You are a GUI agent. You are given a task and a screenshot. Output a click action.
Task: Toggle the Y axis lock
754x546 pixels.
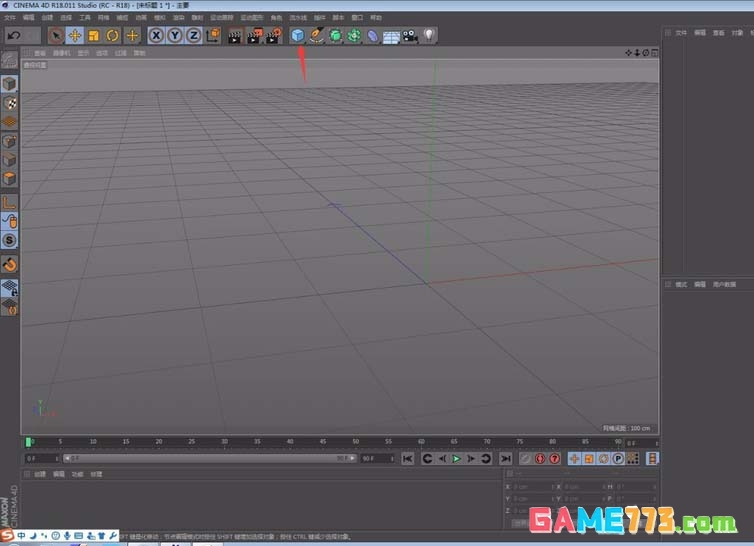click(x=174, y=35)
